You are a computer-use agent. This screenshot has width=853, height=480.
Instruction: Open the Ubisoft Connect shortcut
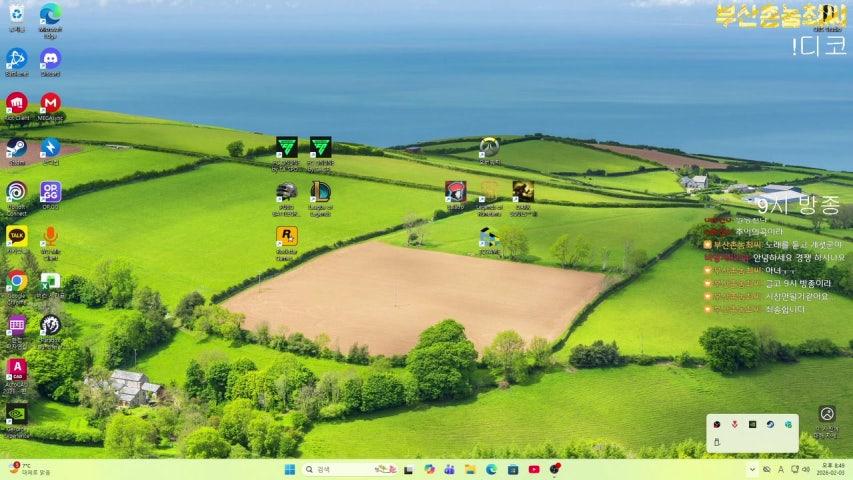pos(16,191)
